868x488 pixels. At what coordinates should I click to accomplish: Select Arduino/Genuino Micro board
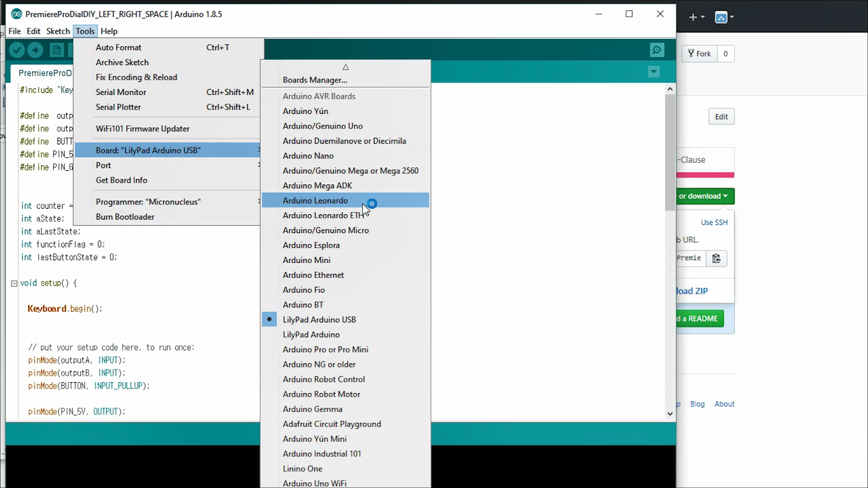point(346,230)
